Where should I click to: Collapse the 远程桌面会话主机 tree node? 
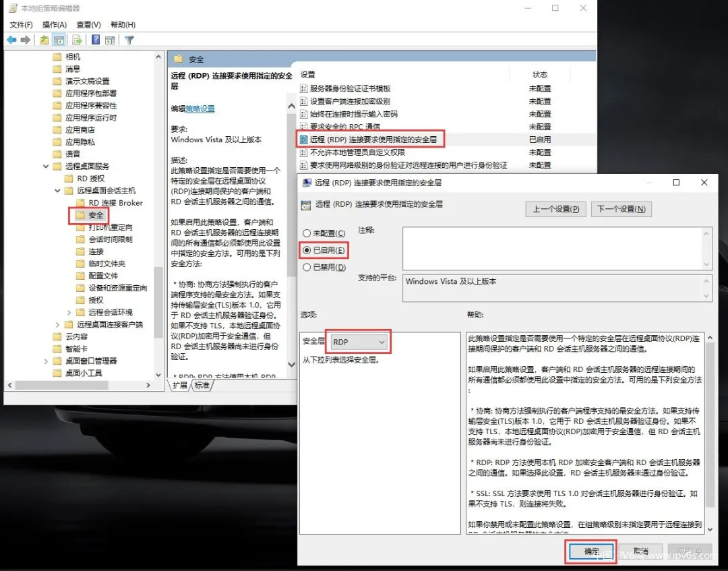pos(57,191)
